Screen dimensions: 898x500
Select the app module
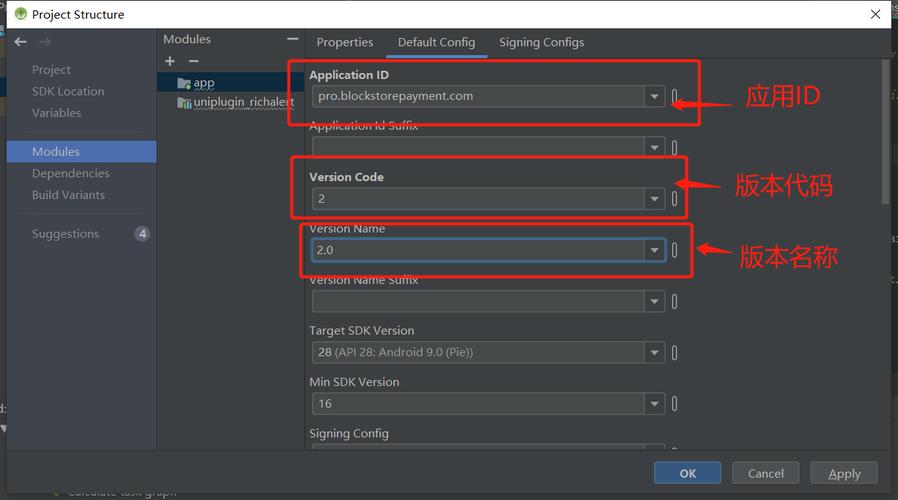tap(231, 83)
